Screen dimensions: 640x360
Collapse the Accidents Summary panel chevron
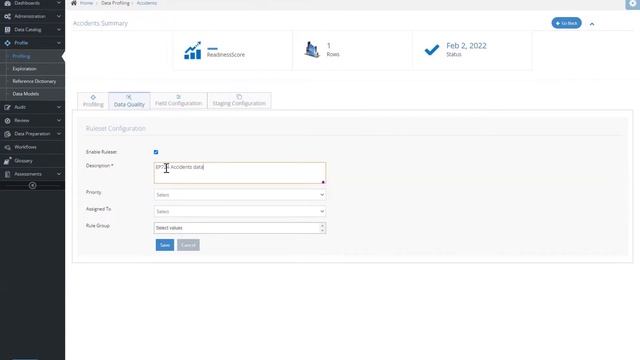(x=592, y=24)
